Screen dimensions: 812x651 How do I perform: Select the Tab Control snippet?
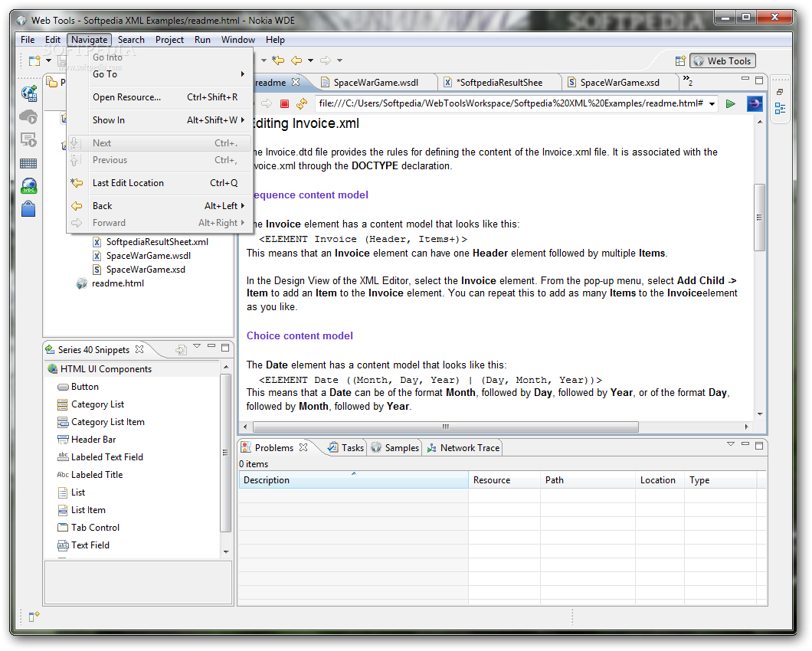point(95,528)
